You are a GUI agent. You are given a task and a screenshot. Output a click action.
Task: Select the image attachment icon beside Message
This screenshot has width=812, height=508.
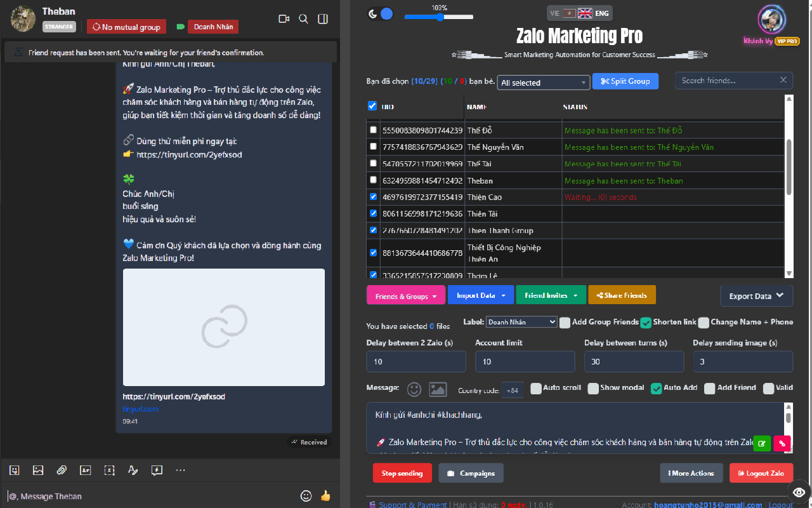click(438, 389)
